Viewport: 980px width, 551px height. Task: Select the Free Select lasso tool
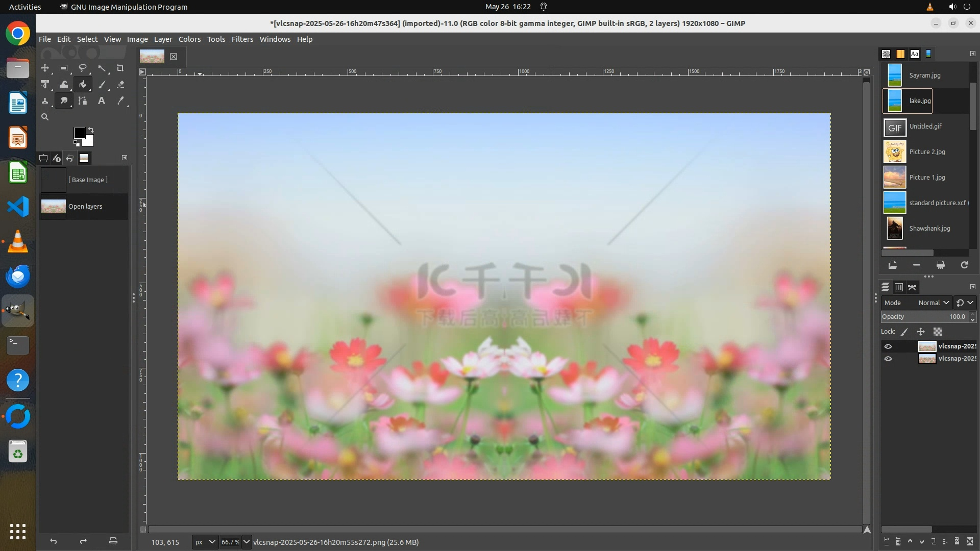click(x=82, y=68)
